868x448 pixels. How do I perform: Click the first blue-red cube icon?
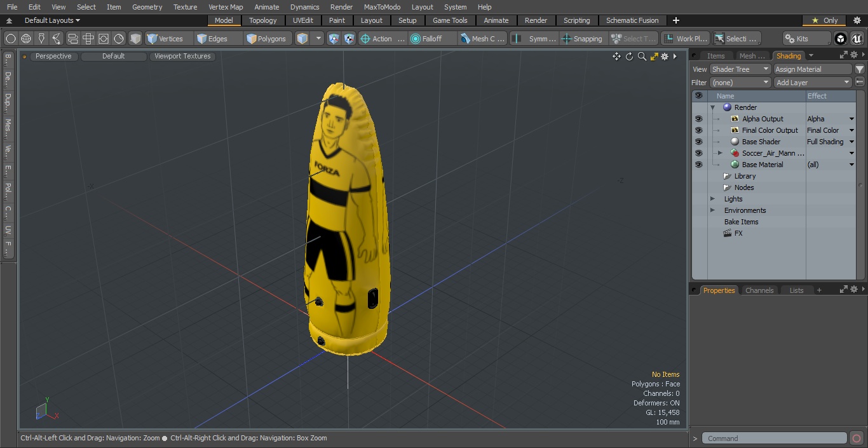point(334,39)
